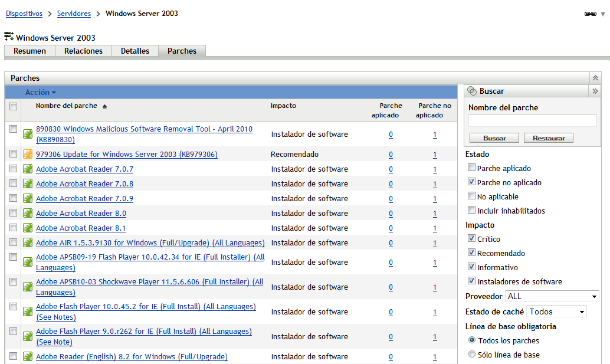This screenshot has height=364, width=610.
Task: Click the double-arrow icon on the Buscar panel header
Action: [595, 91]
